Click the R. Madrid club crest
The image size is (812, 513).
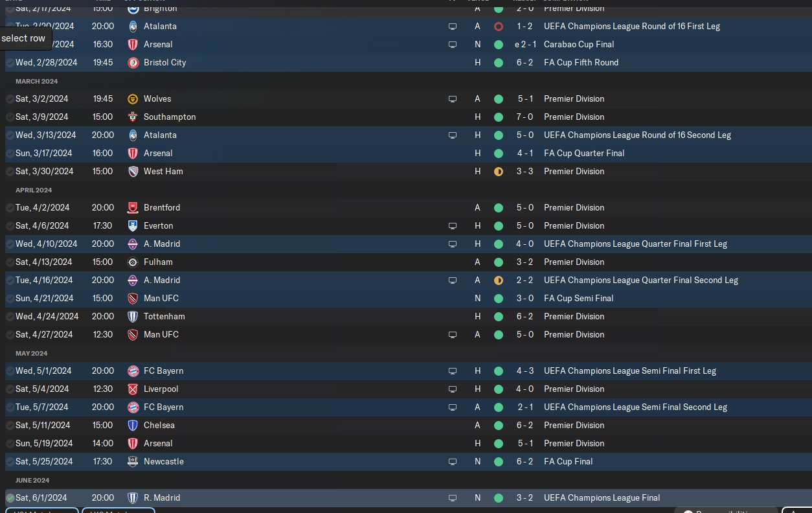tap(133, 498)
